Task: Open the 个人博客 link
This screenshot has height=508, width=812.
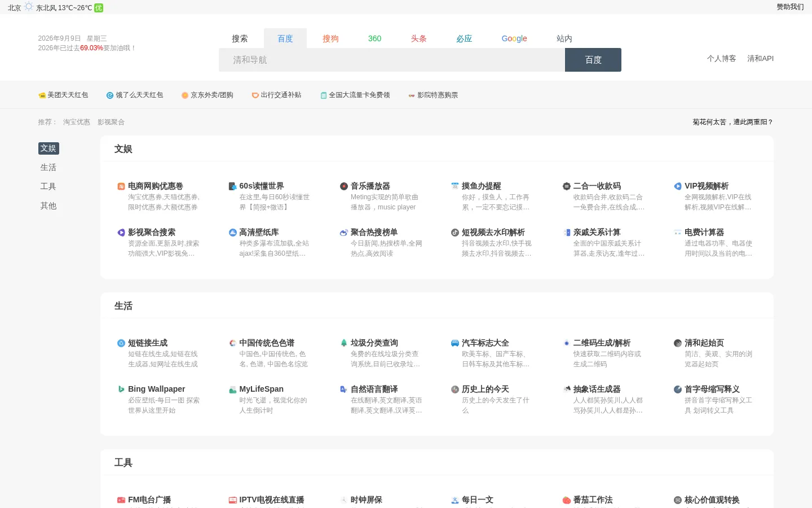Action: pyautogui.click(x=721, y=59)
